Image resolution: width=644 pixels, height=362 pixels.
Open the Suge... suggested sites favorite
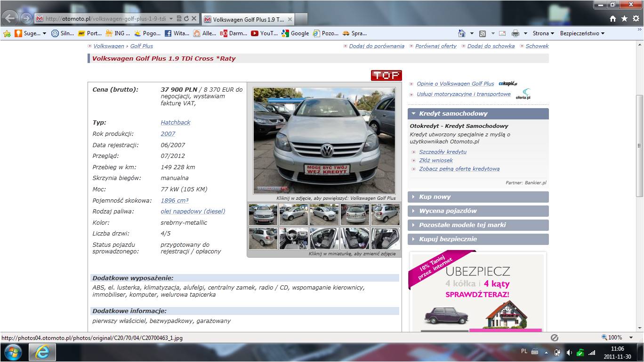pyautogui.click(x=31, y=33)
